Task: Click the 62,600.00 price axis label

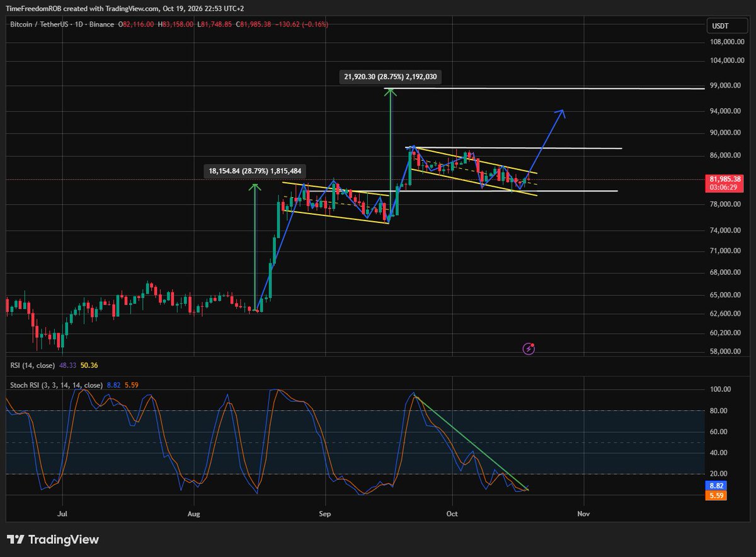Action: pyautogui.click(x=726, y=314)
